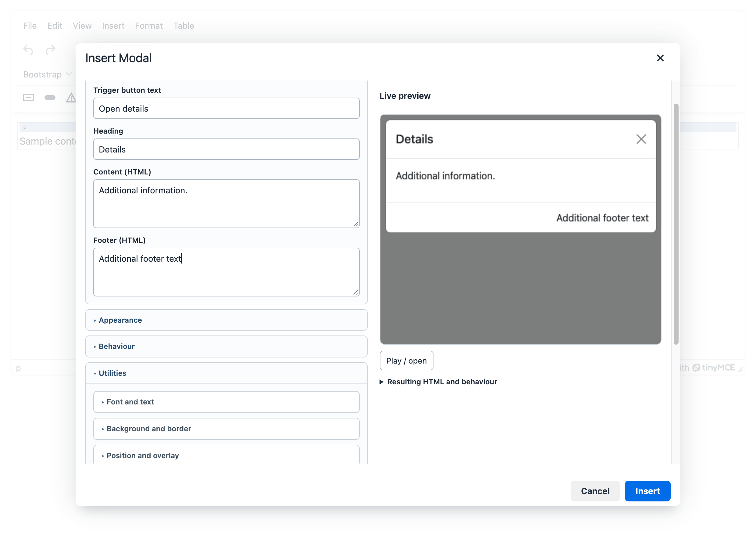
Task: Expand the Behaviour section
Action: pyautogui.click(x=226, y=346)
